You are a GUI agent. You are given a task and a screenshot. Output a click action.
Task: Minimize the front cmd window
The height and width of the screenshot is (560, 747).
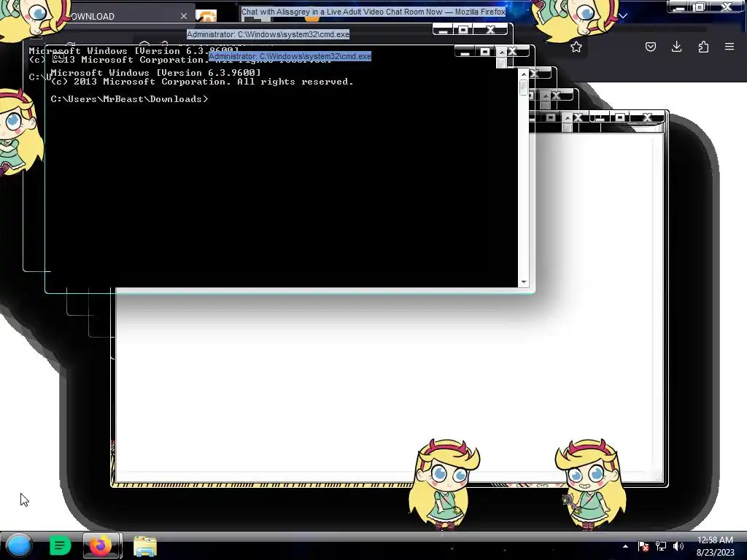[x=465, y=52]
